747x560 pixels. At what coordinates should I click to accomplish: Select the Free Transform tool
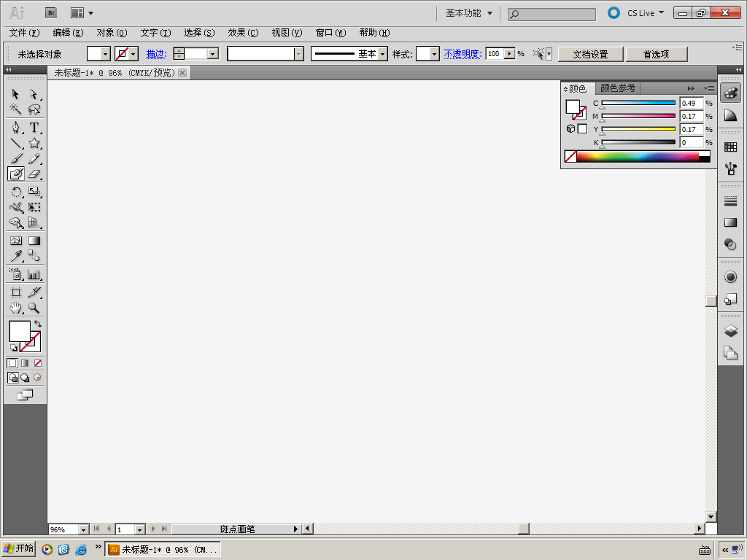[34, 207]
